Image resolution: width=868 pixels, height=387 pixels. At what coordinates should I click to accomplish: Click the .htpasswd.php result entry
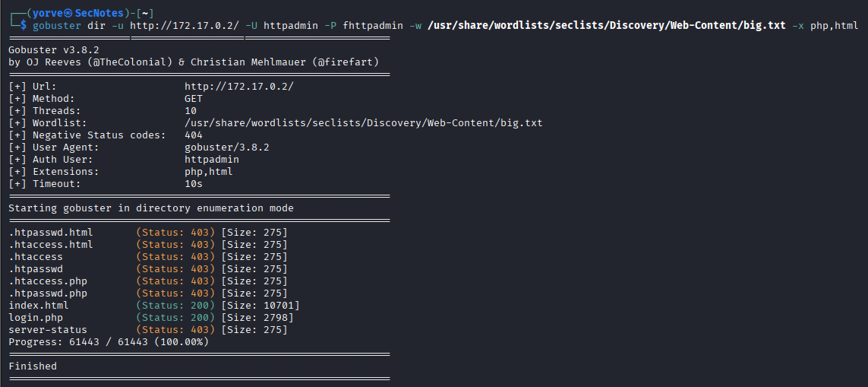click(48, 293)
